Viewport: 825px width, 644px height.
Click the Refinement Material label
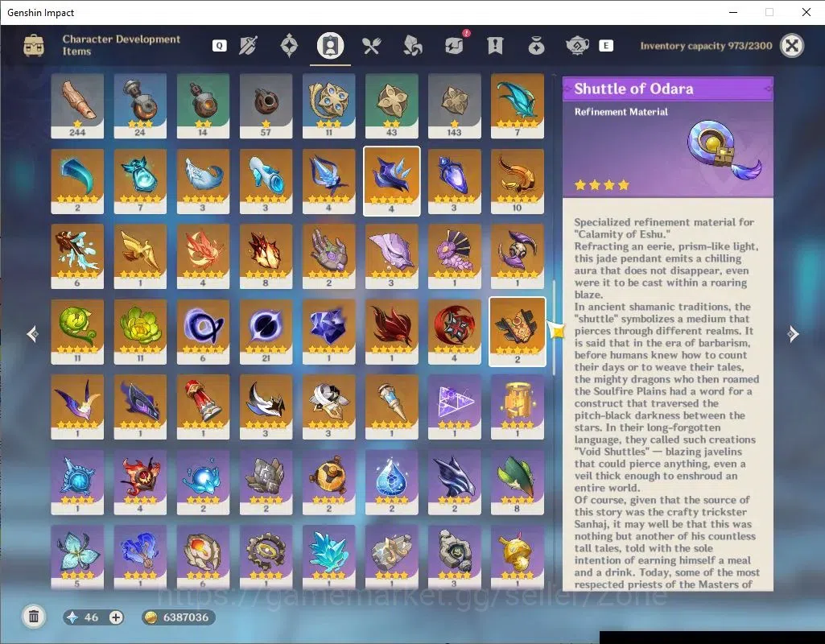(621, 112)
